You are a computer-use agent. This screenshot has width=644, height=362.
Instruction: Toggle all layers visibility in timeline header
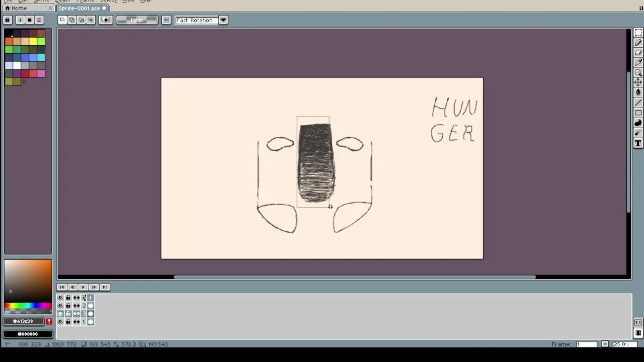click(60, 298)
